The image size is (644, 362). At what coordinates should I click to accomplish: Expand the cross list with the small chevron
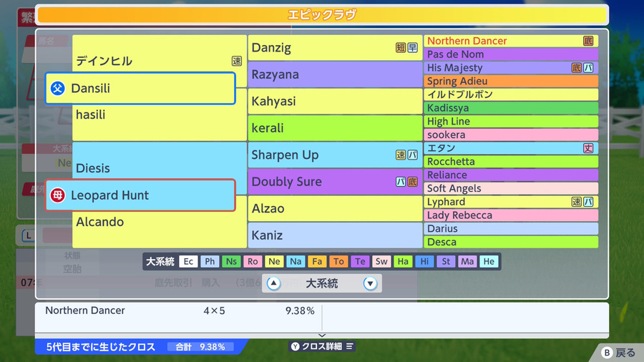click(322, 336)
